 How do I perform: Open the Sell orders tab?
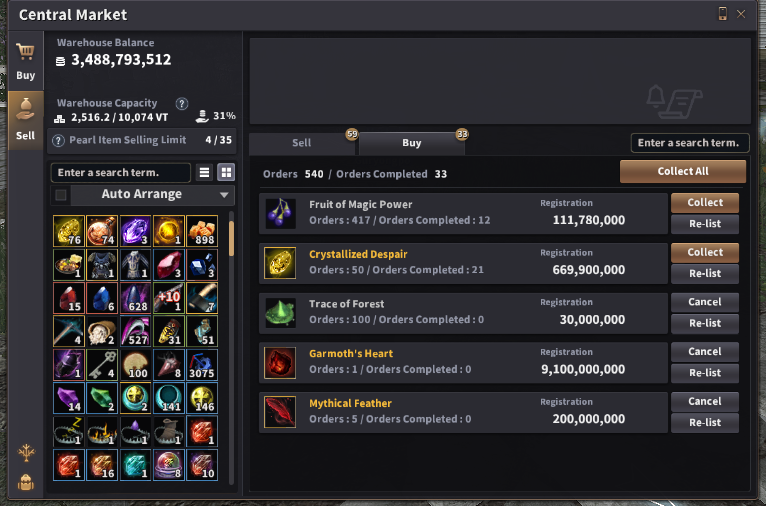pos(301,143)
